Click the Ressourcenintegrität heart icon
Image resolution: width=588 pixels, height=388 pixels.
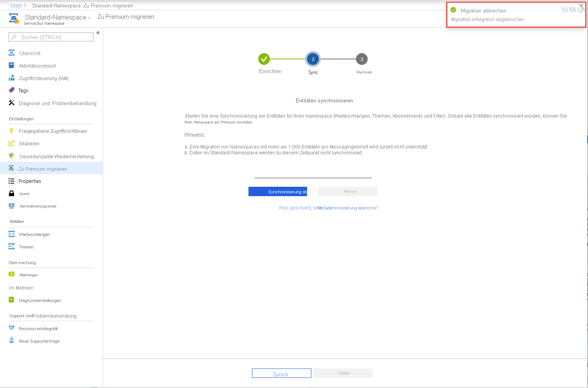(x=12, y=328)
